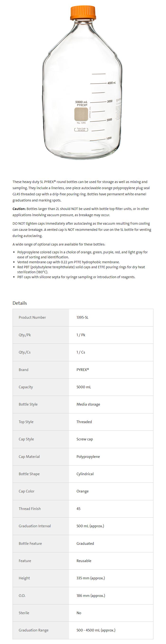The height and width of the screenshot is (644, 166).
Task: Select the Product Number value 1395-5L
Action: pyautogui.click(x=82, y=318)
